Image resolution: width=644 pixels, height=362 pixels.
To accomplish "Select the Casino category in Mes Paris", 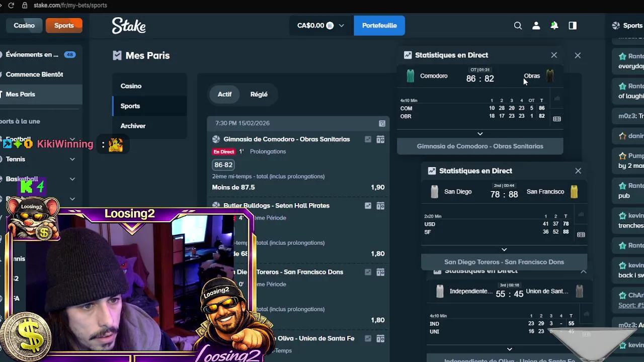I will pos(149,86).
